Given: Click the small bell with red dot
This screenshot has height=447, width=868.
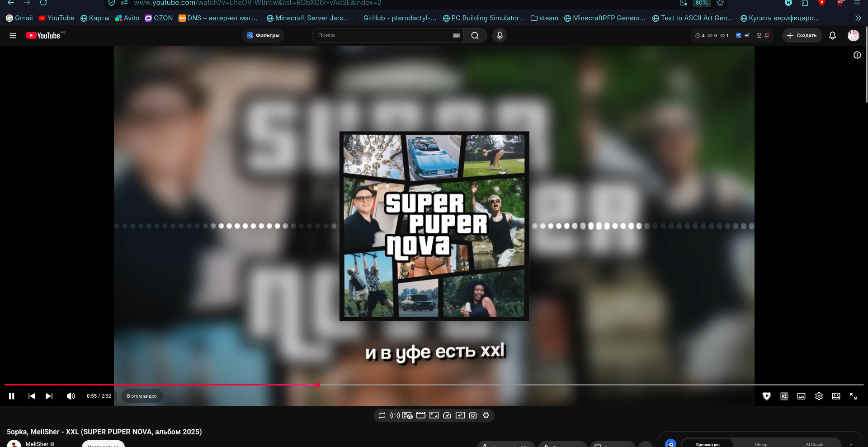Looking at the screenshot, I should point(767,35).
